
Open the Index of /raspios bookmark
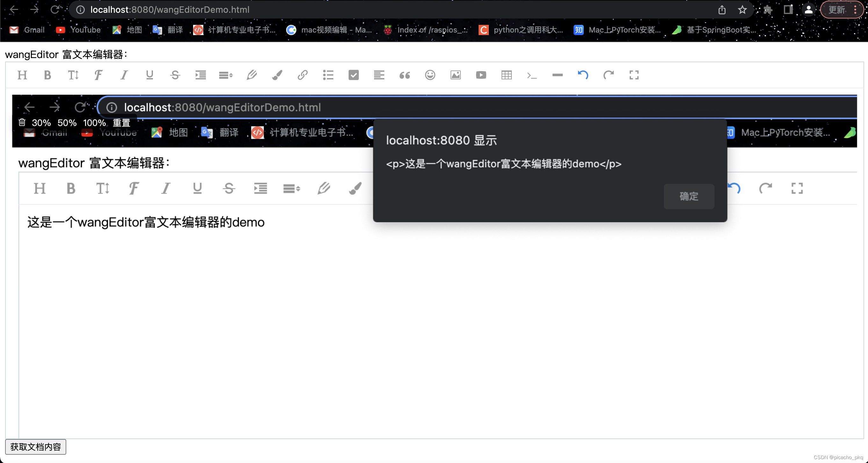pyautogui.click(x=425, y=30)
